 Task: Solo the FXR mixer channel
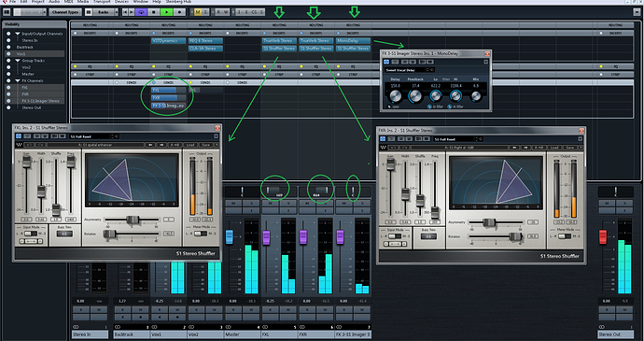pos(326,204)
